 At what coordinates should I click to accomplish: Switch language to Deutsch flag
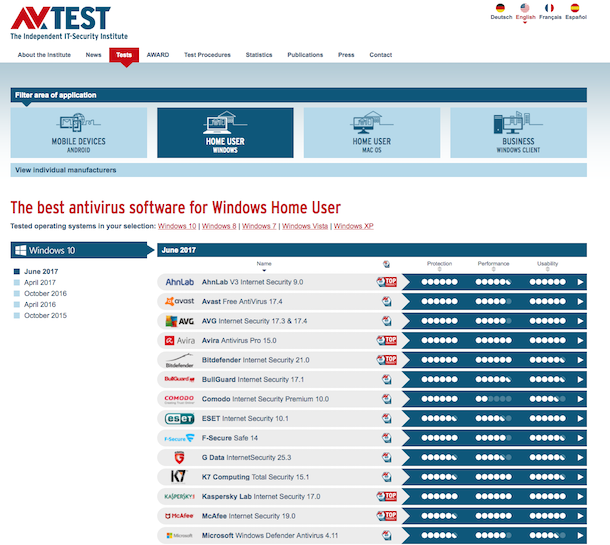500,8
